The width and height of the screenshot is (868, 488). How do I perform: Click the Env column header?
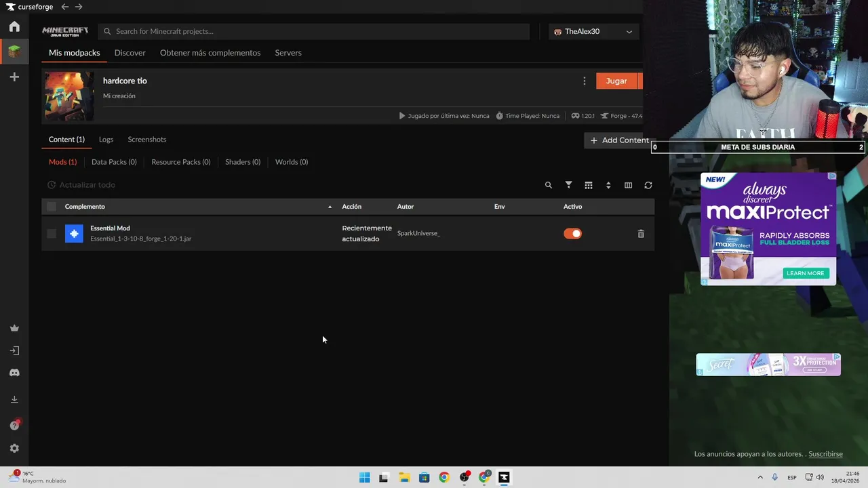(500, 207)
